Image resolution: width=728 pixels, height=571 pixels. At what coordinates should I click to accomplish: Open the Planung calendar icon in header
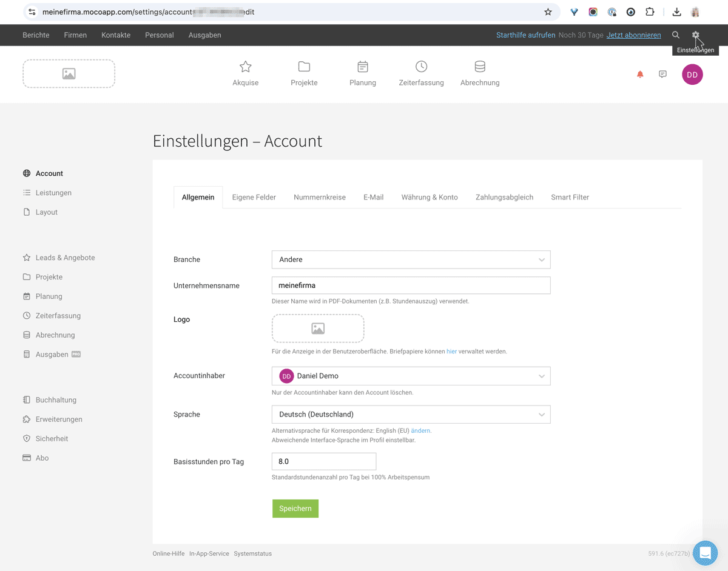363,67
